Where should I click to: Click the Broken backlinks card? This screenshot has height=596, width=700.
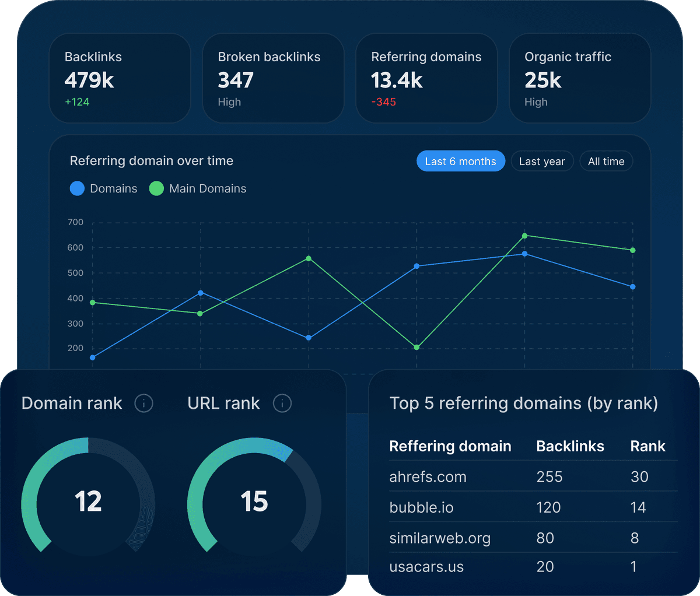tap(273, 78)
